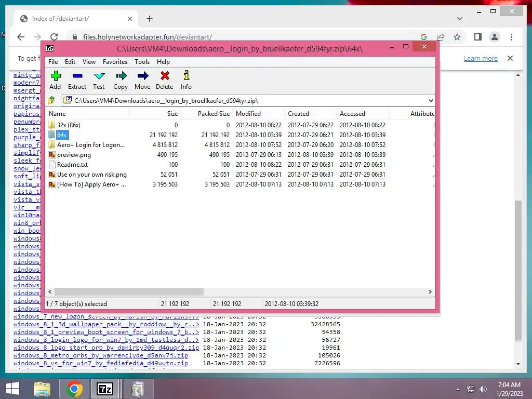Viewport: 532px width, 399px height.
Task: Open the Help menu
Action: pyautogui.click(x=163, y=62)
